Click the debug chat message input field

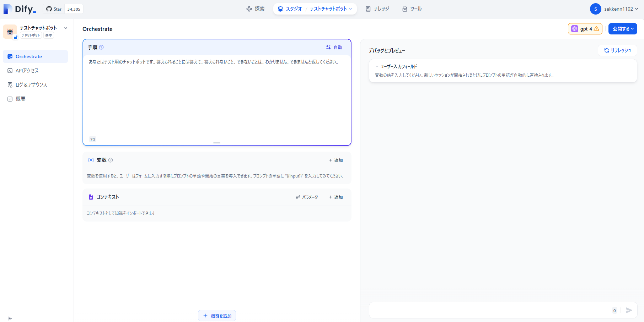[x=490, y=310]
